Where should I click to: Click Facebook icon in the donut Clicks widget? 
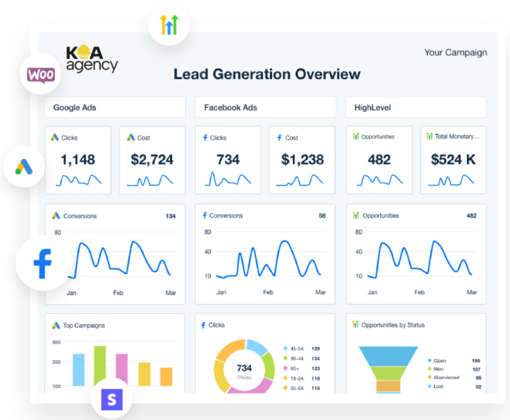click(x=204, y=325)
